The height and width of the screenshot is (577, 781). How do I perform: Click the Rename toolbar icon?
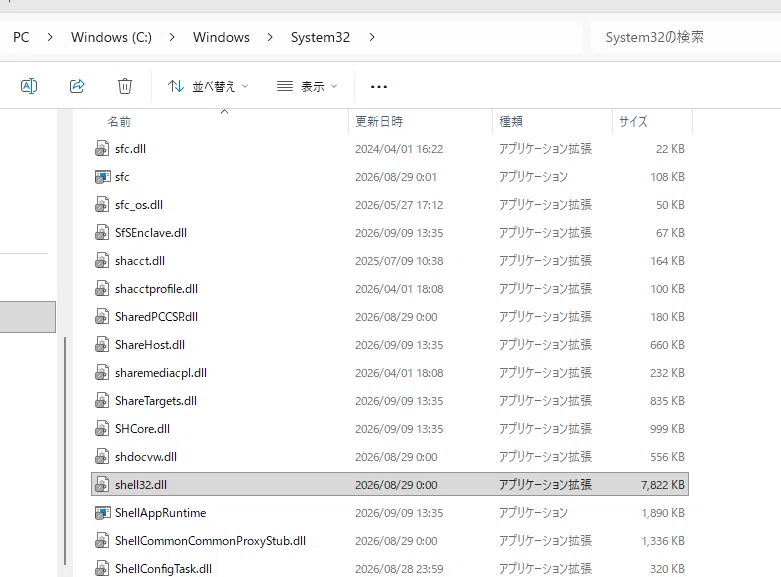coord(29,86)
